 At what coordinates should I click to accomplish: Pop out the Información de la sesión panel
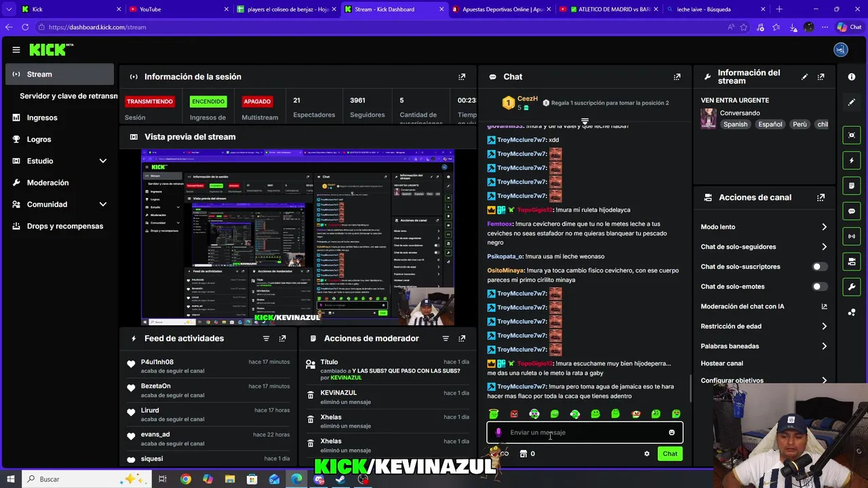tap(462, 77)
